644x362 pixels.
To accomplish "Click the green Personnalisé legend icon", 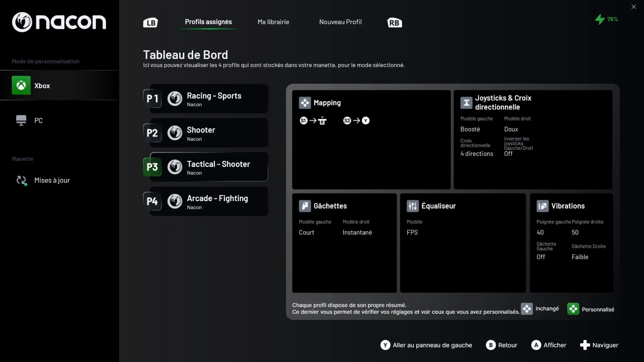I will pos(573,309).
